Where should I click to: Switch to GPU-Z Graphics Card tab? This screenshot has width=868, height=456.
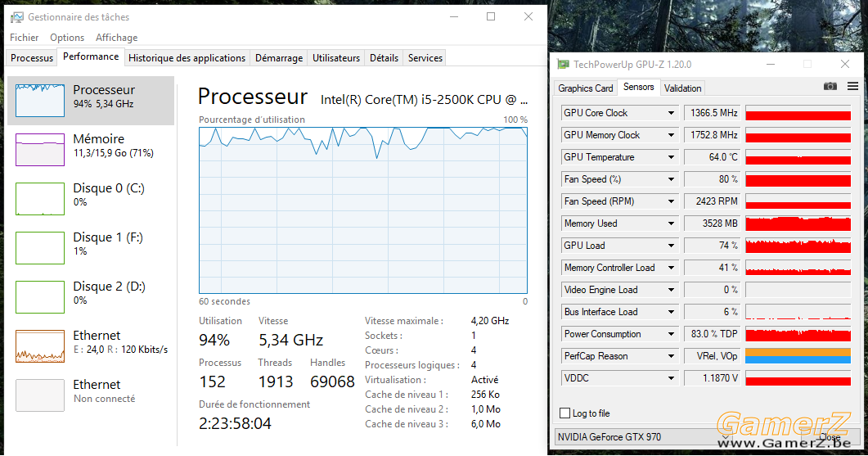point(585,88)
